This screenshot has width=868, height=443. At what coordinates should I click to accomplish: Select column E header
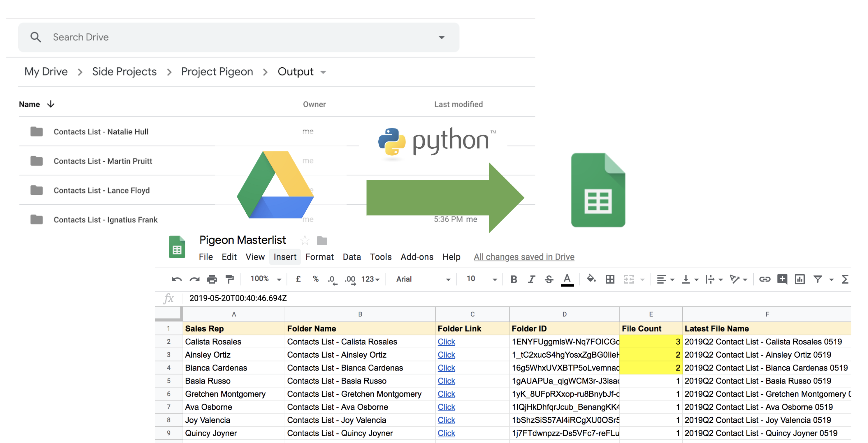651,314
